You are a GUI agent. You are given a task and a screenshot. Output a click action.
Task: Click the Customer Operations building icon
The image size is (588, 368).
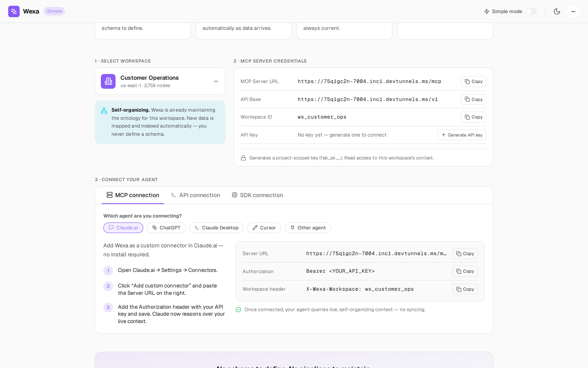tap(108, 81)
